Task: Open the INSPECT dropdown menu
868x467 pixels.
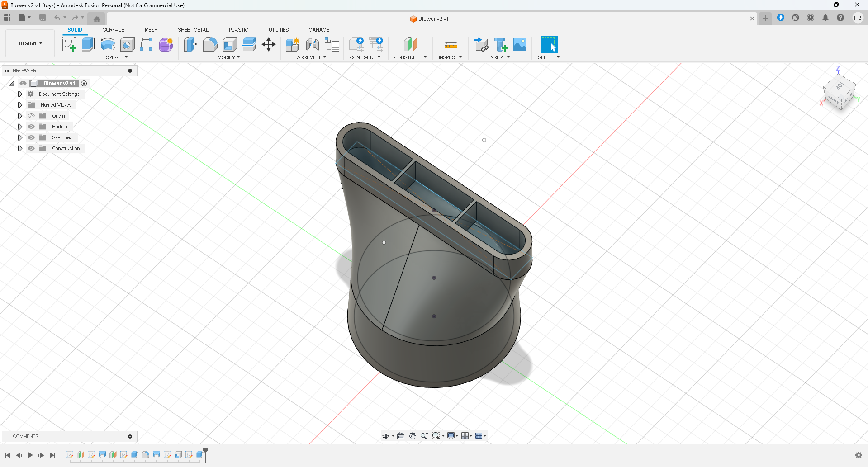Action: [450, 57]
